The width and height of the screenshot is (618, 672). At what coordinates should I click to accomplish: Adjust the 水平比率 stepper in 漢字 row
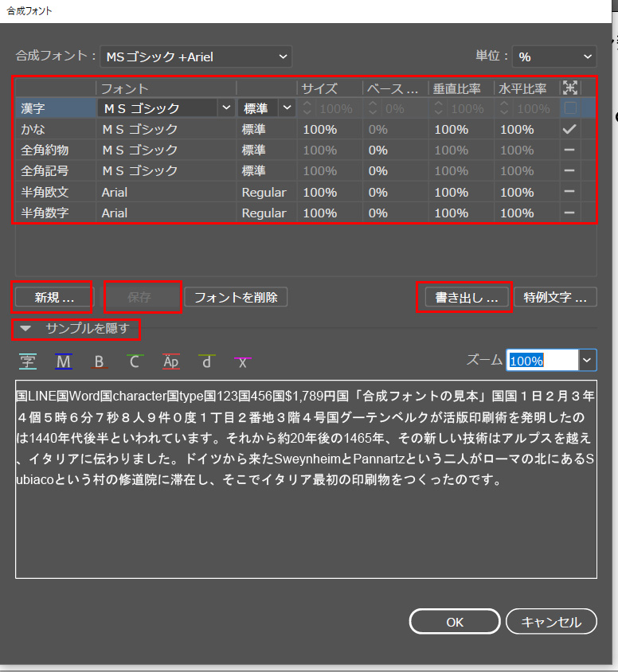504,108
